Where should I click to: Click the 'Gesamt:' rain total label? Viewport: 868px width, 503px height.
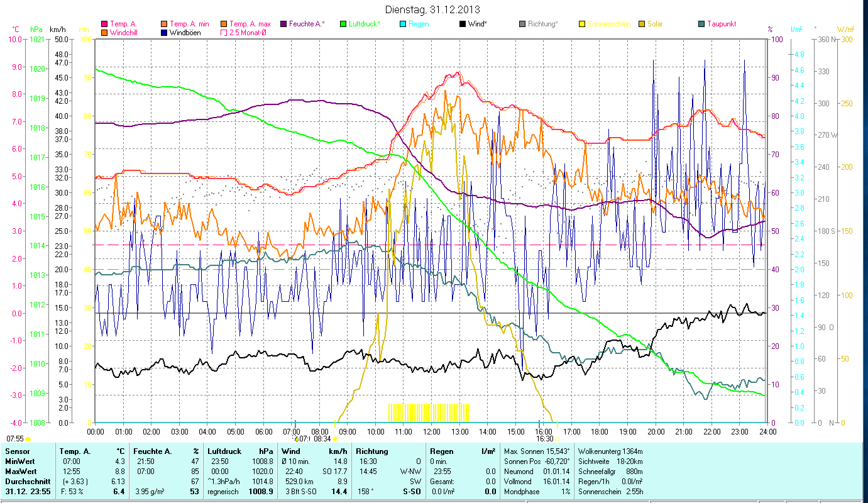[441, 482]
